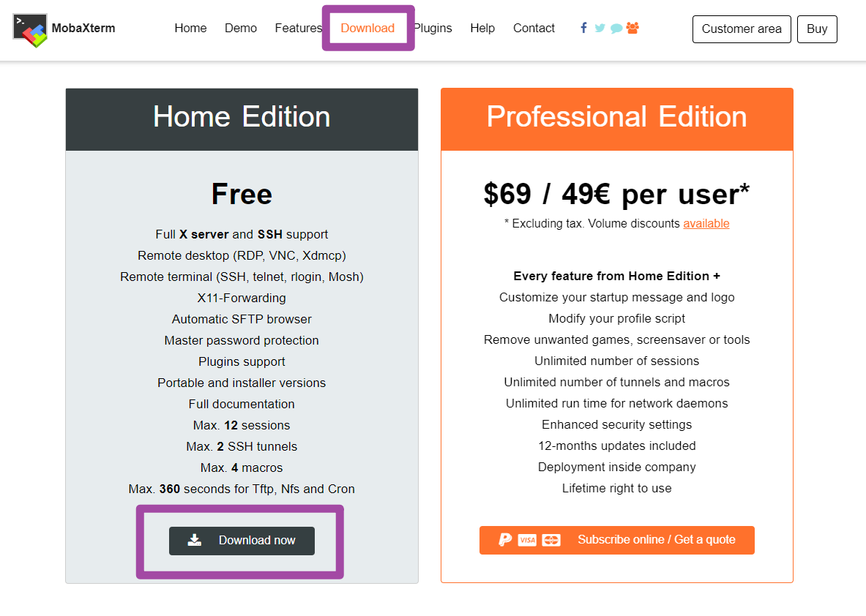The height and width of the screenshot is (616, 866).
Task: Click the PayPal icon on subscribe button
Action: (505, 540)
